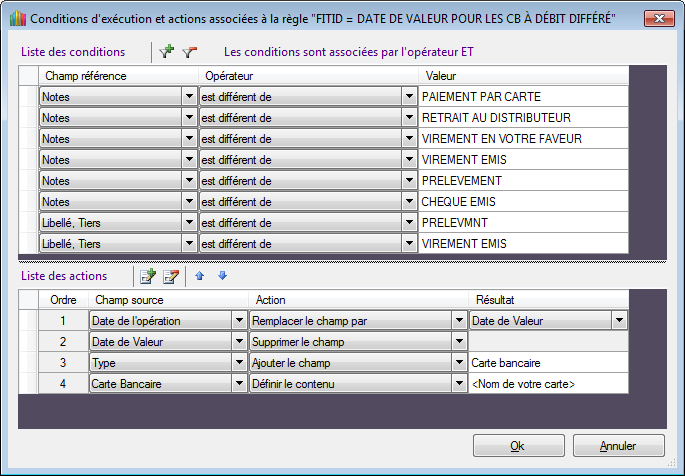Click the delete condition icon

pyautogui.click(x=190, y=52)
